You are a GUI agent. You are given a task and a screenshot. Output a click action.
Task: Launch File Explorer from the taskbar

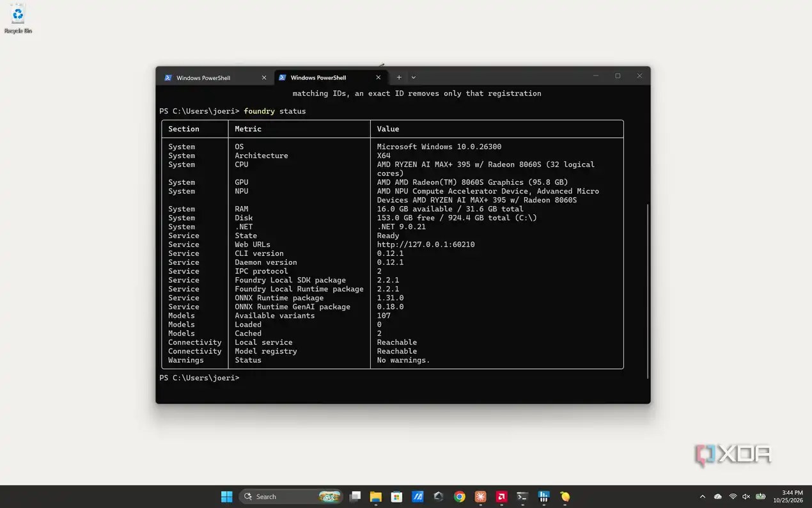[376, 496]
